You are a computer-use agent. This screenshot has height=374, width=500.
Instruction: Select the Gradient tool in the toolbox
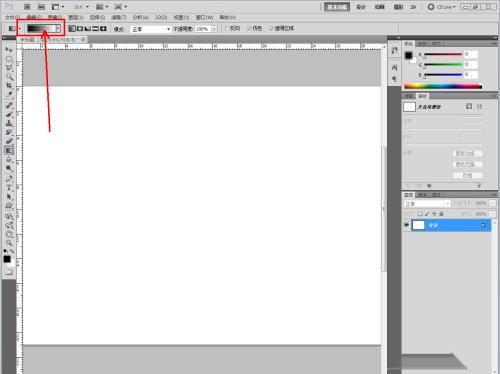point(9,151)
